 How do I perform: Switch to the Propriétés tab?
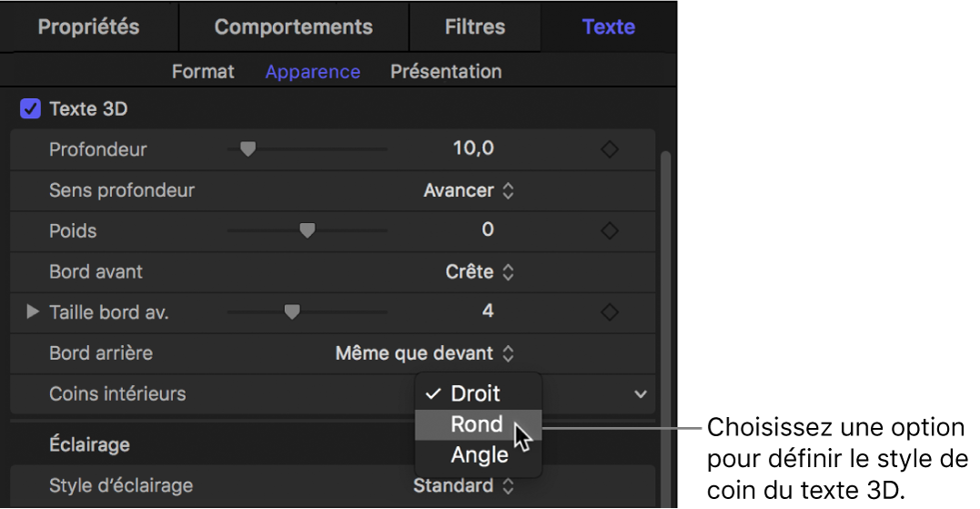click(88, 26)
